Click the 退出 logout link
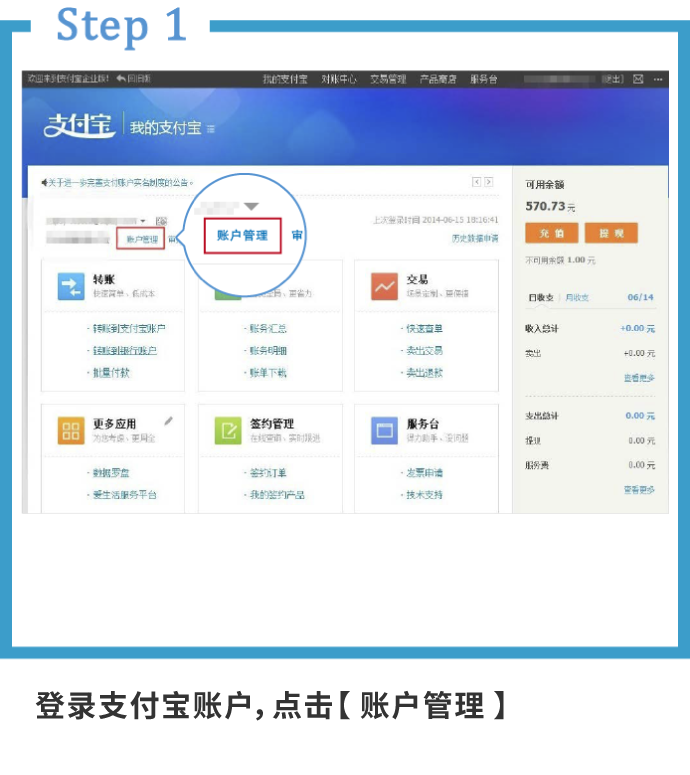 [613, 79]
